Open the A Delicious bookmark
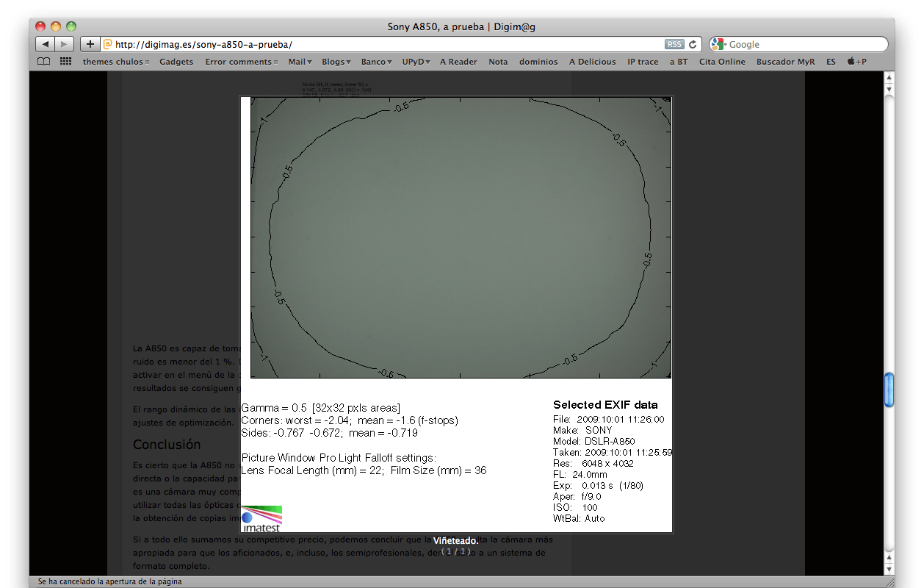924x588 pixels. (x=592, y=62)
